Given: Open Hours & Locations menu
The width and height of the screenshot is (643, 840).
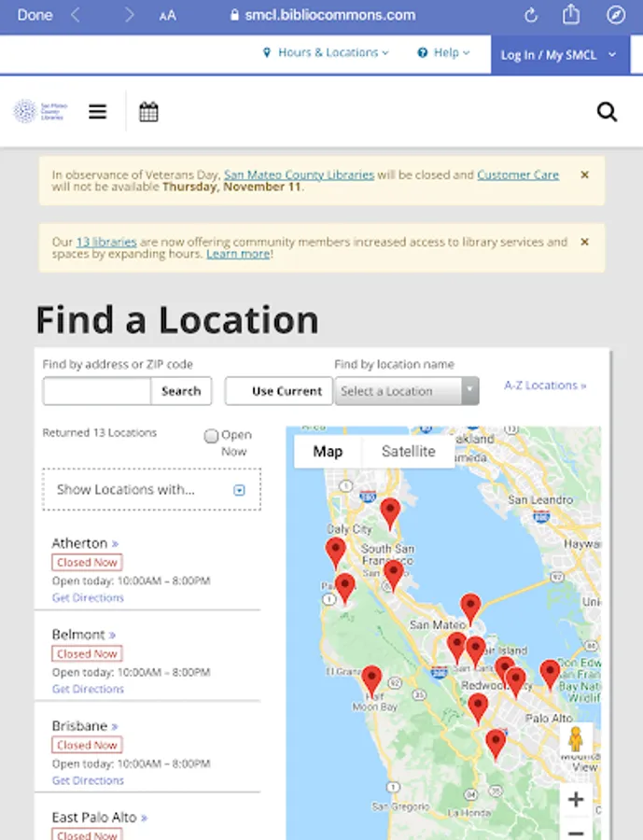Looking at the screenshot, I should 326,52.
